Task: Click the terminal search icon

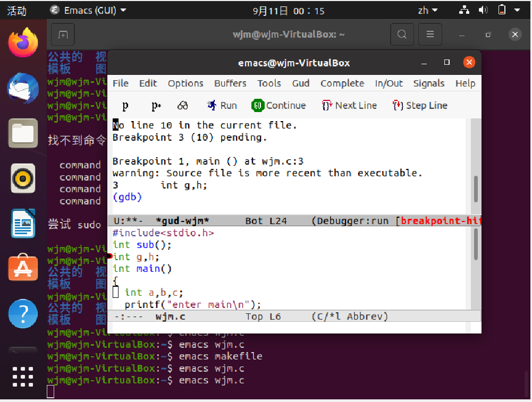Action: click(402, 34)
